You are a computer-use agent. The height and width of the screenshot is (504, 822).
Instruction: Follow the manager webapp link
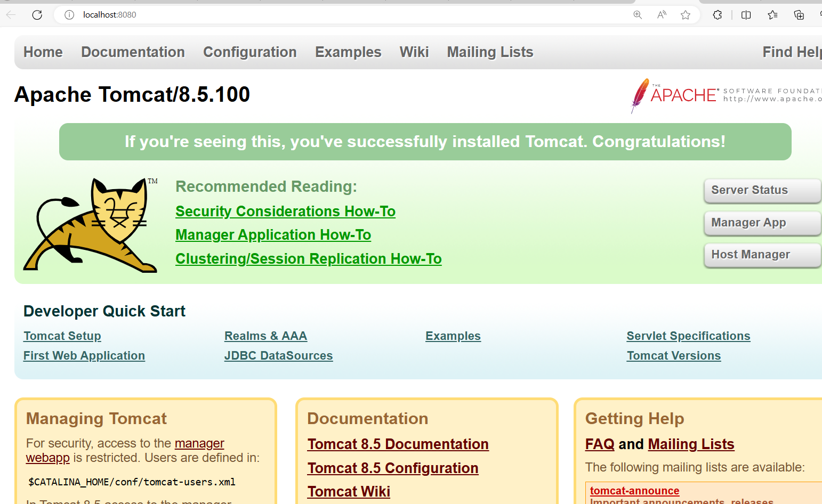click(199, 443)
